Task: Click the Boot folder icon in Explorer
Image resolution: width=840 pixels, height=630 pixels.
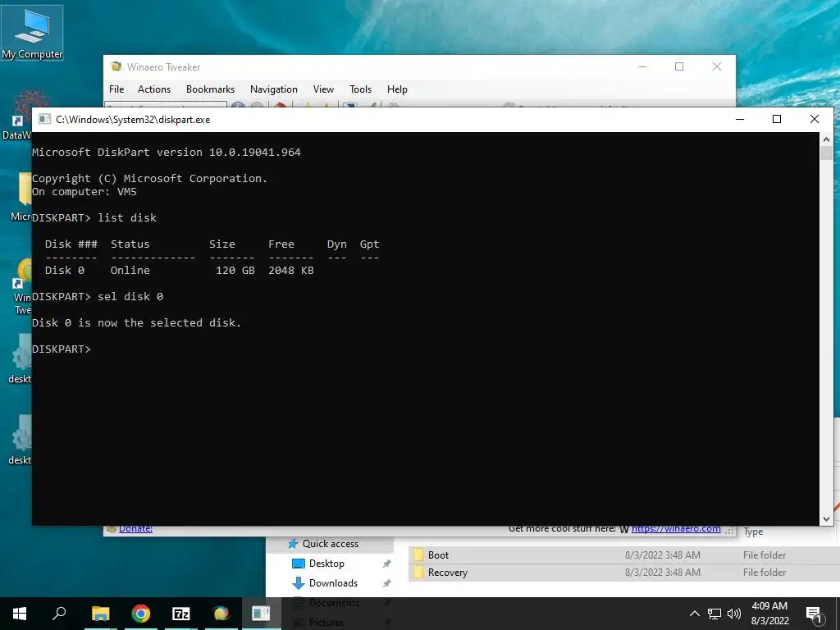Action: point(419,555)
